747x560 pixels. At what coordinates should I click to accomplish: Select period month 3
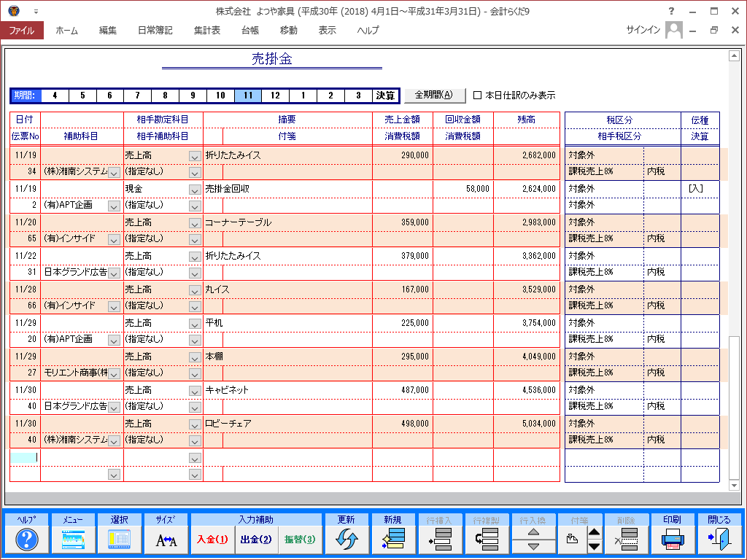coord(358,96)
